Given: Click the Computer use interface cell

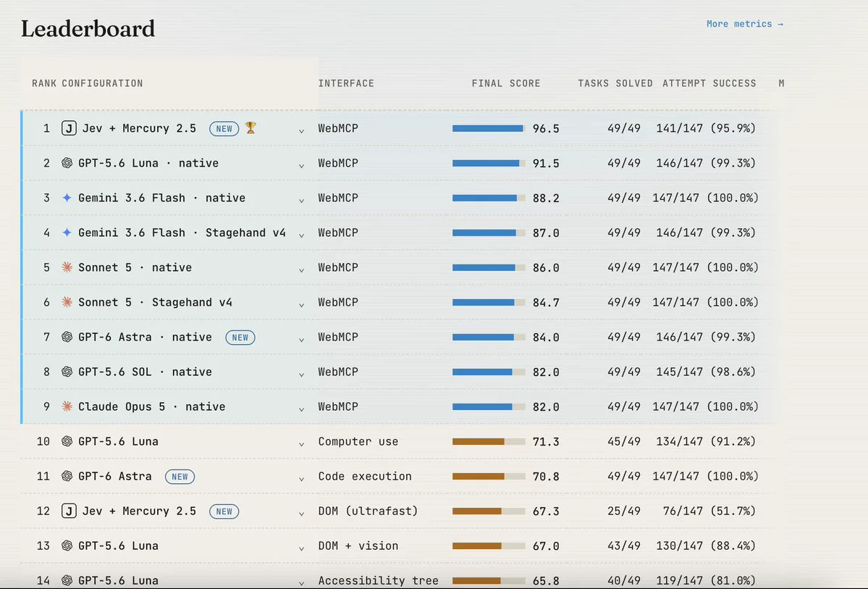Looking at the screenshot, I should (358, 442).
